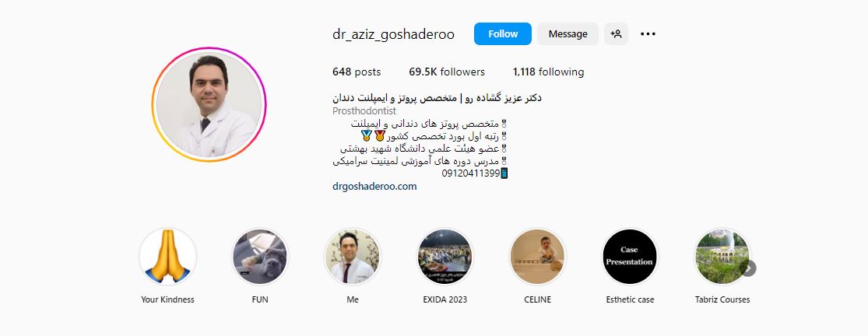Open the Tabriz Courses highlight
868x336 pixels.
722,257
